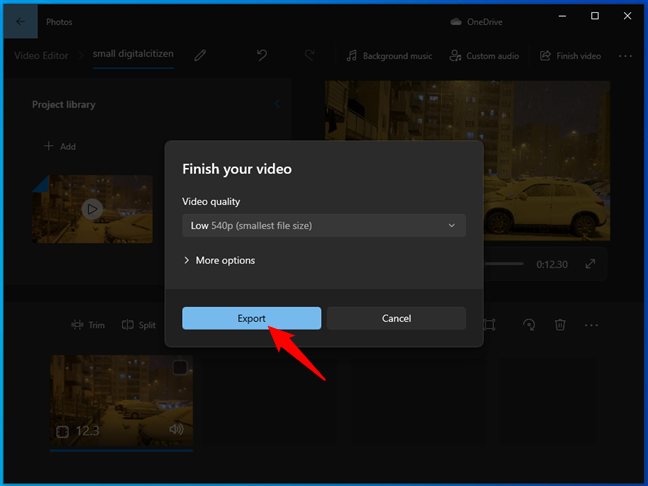
Task: Delete the clip with trash icon
Action: (560, 325)
